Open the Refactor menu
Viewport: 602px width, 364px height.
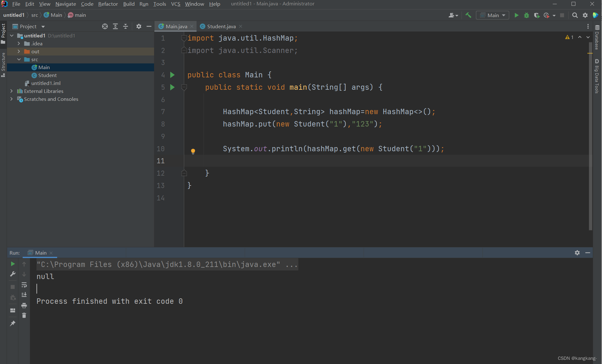108,4
